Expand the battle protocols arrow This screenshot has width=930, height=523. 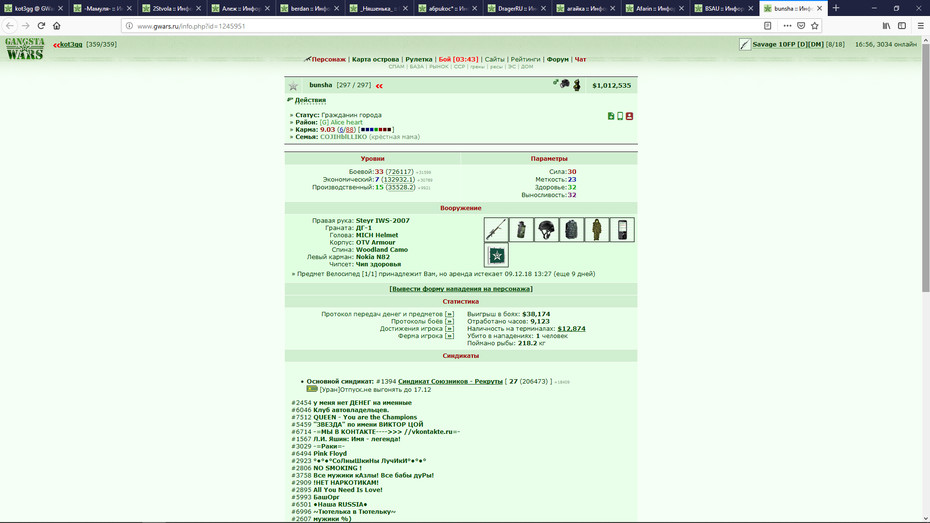tap(449, 321)
